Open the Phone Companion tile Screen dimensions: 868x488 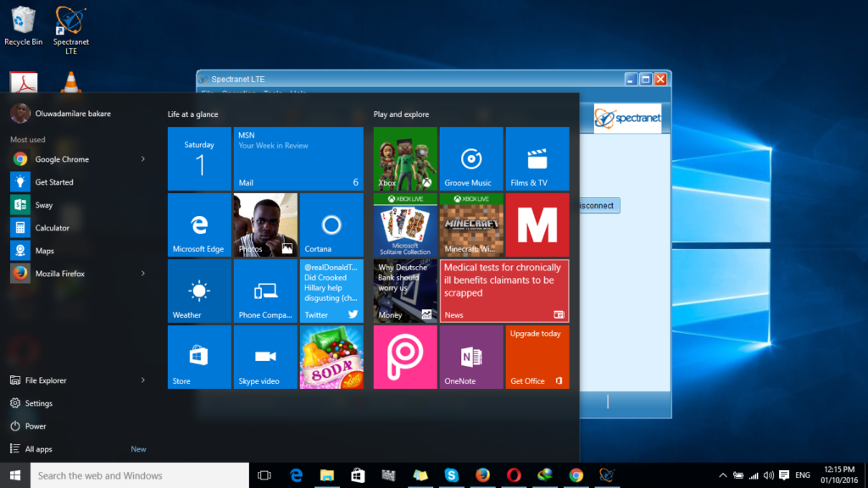[265, 291]
